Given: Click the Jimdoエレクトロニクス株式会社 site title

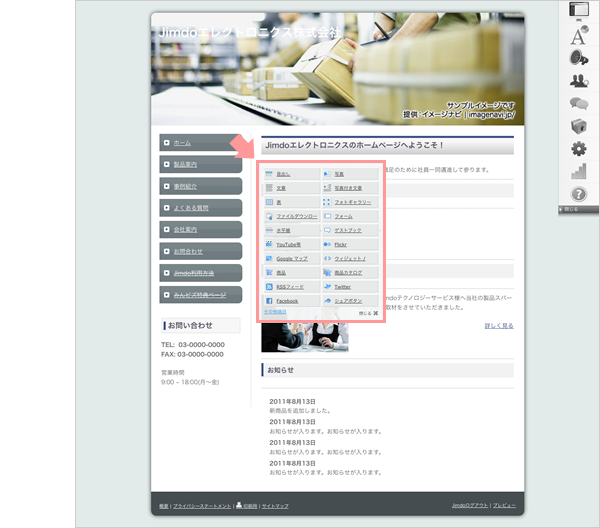Looking at the screenshot, I should coord(249,33).
